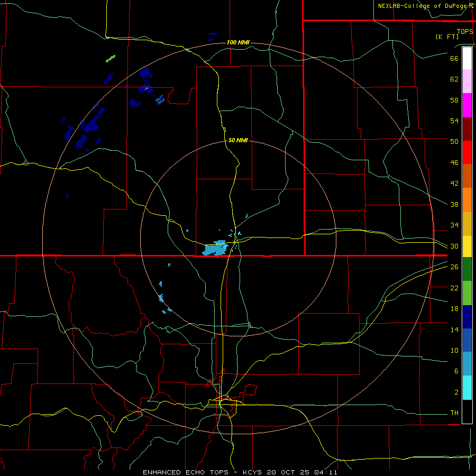Click the medium blue legend swatch

point(467,340)
